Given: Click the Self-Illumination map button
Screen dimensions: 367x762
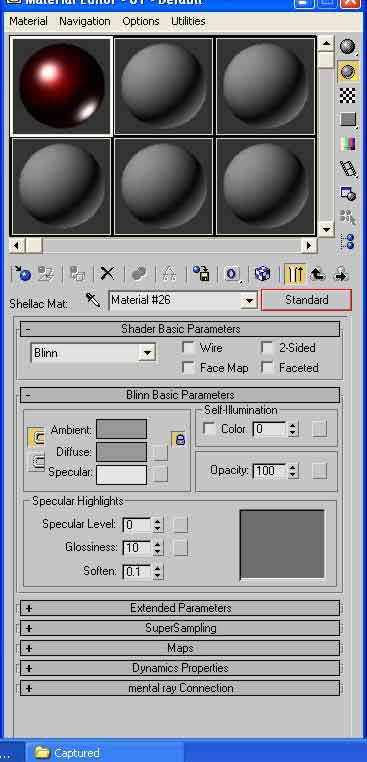Looking at the screenshot, I should point(319,429).
